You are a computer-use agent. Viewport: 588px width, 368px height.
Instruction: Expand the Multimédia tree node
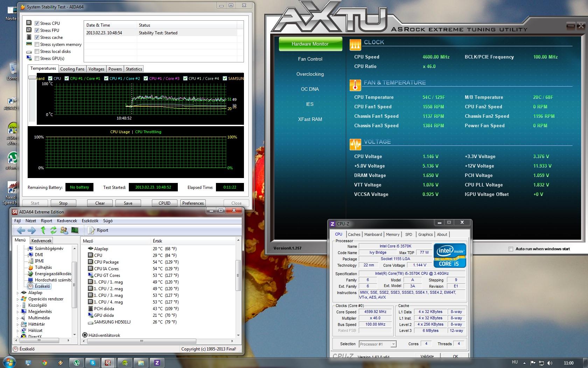tap(18, 318)
